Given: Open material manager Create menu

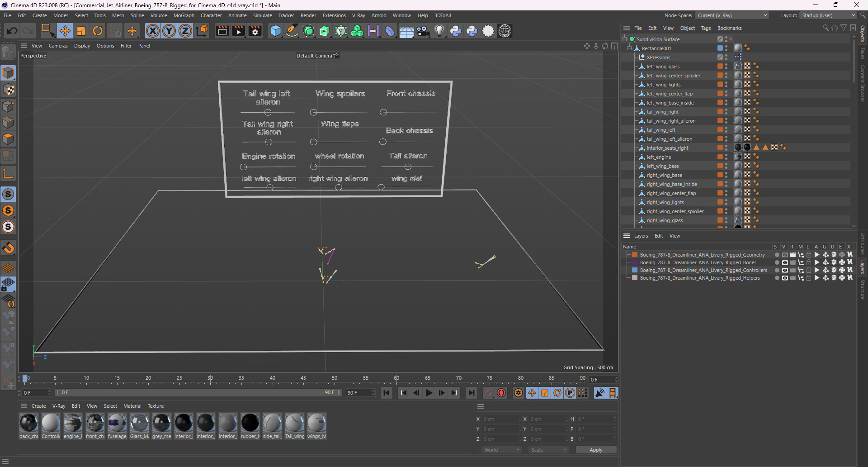Looking at the screenshot, I should (x=38, y=406).
